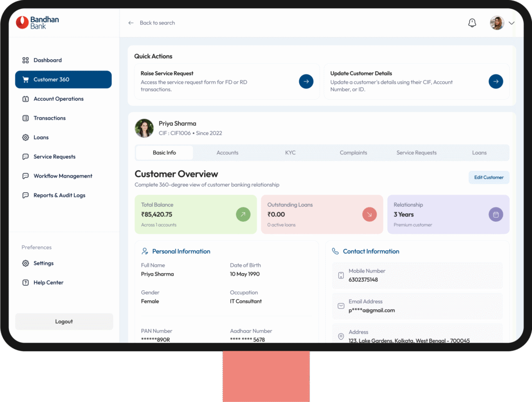Image resolution: width=532 pixels, height=402 pixels.
Task: Open Settings under Preferences
Action: (43, 263)
